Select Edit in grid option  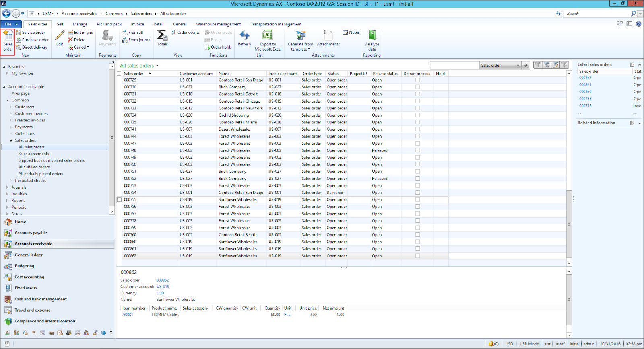click(80, 33)
